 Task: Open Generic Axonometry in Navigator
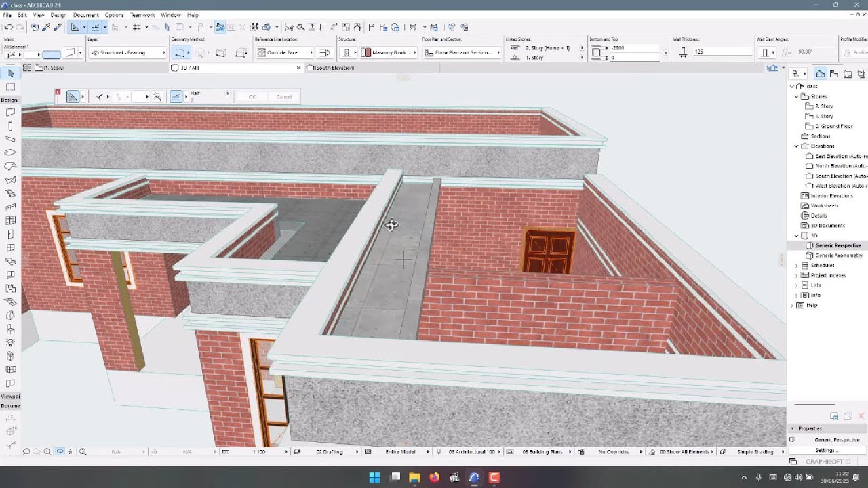tap(839, 256)
